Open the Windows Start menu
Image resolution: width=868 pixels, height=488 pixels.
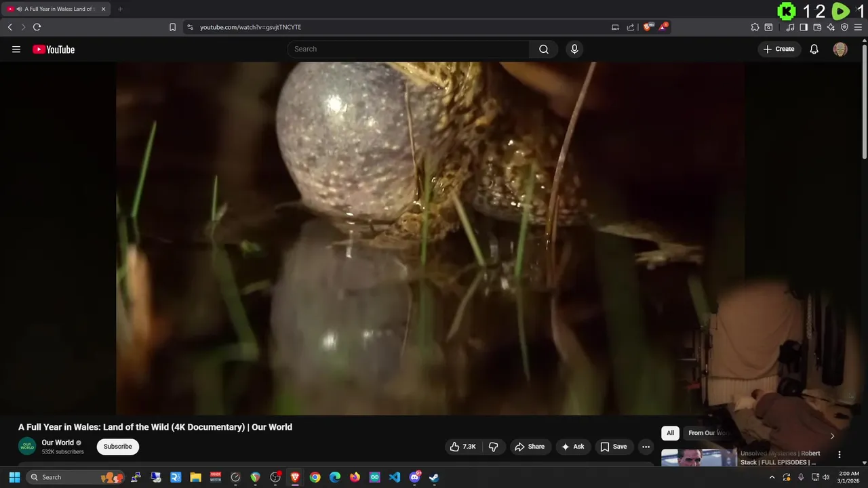pos(14,477)
